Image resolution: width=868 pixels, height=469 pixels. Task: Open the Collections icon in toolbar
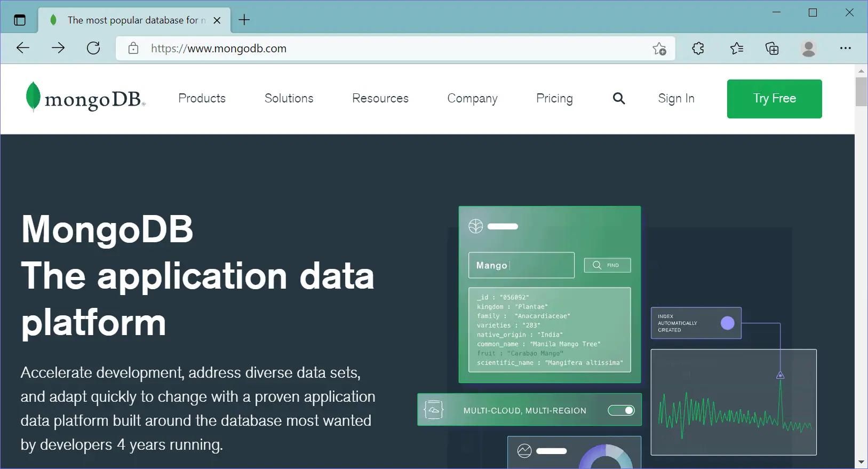[x=772, y=49]
